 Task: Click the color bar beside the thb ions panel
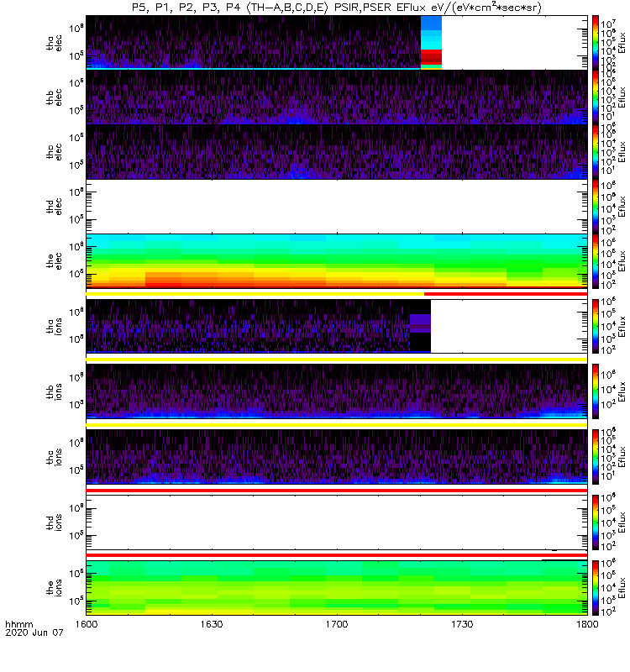pyautogui.click(x=596, y=391)
